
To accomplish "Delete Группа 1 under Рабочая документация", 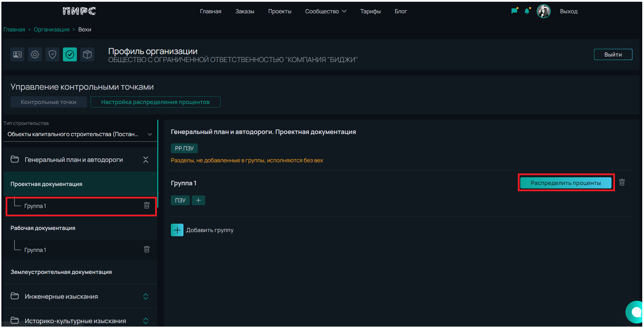I will click(147, 249).
